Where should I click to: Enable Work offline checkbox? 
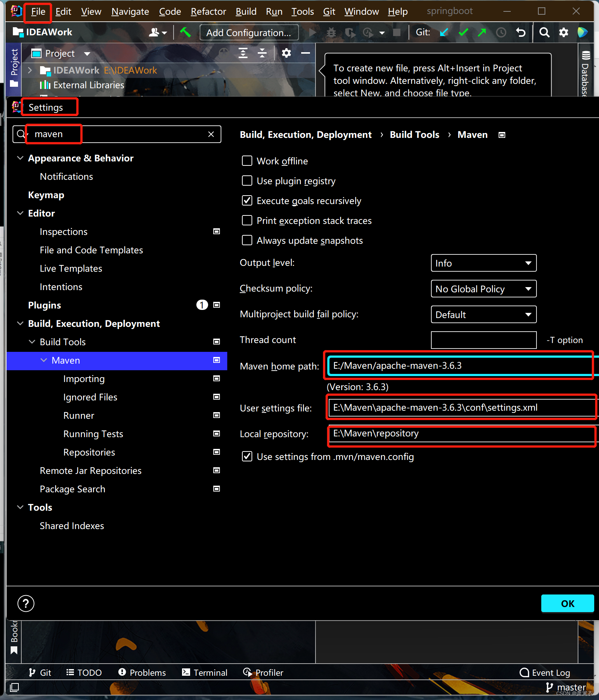(x=247, y=161)
